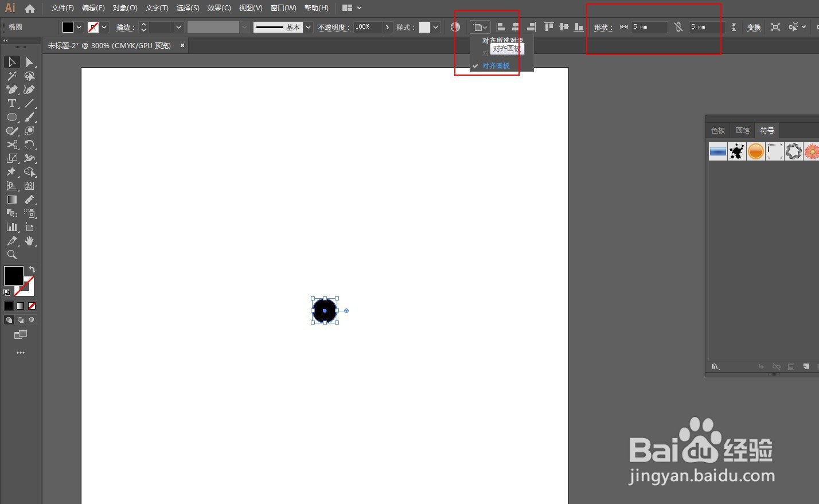Click 变换 transform link
The height and width of the screenshot is (504, 819).
[754, 28]
